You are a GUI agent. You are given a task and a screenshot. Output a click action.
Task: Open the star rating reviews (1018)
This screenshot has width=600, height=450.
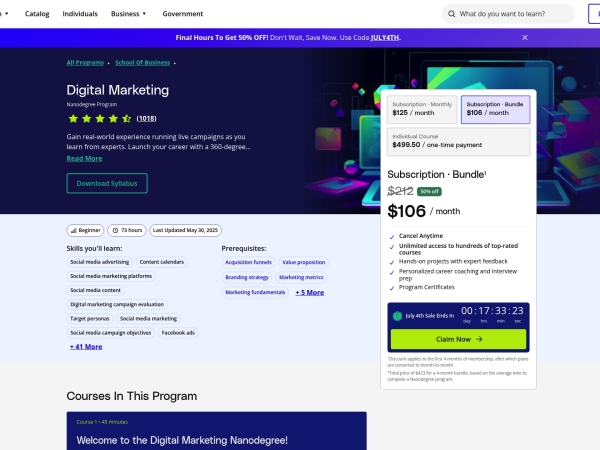pyautogui.click(x=146, y=119)
